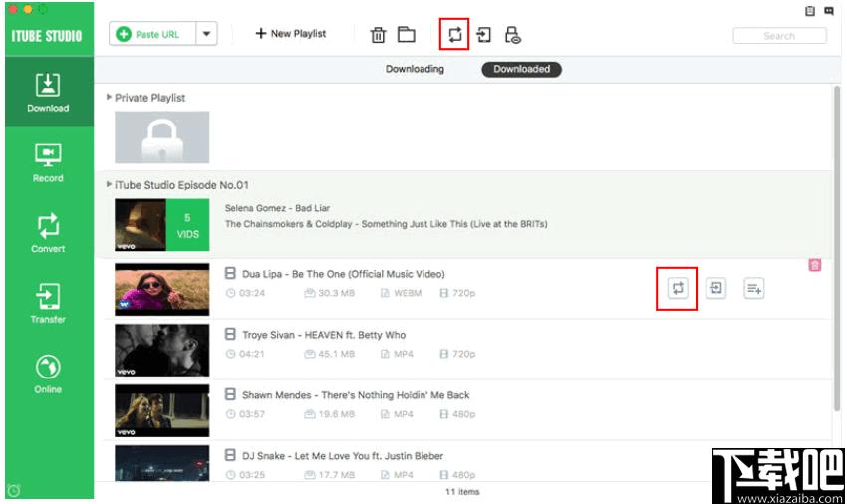Select The Chainsmokers & Coldplay entry text
The width and height of the screenshot is (847, 504).
tap(387, 224)
